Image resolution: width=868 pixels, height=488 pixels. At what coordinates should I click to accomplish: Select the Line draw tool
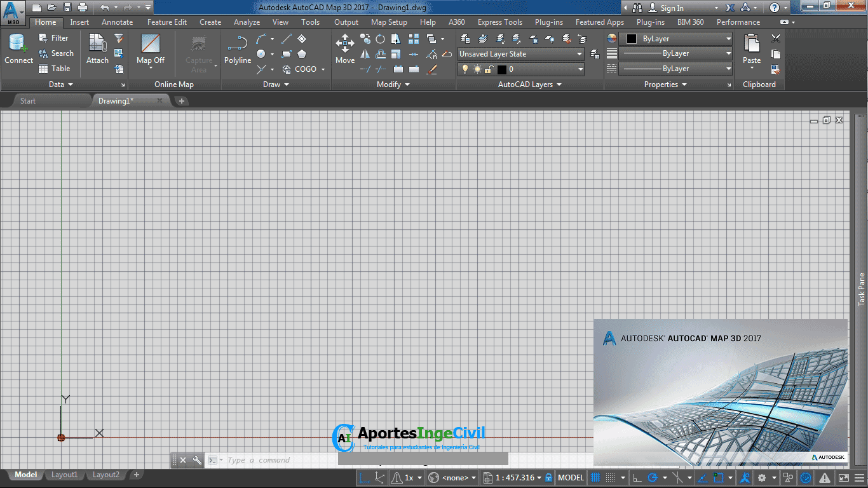tap(287, 39)
